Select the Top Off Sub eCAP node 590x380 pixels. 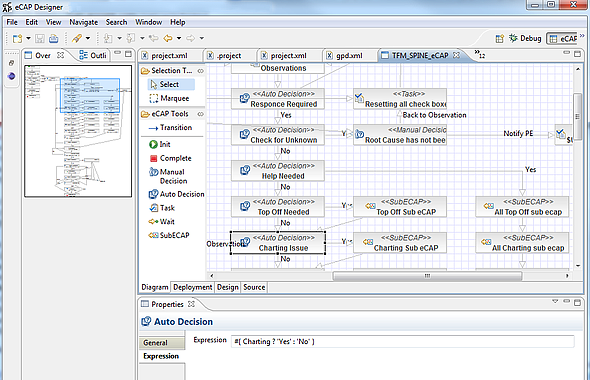click(400, 207)
